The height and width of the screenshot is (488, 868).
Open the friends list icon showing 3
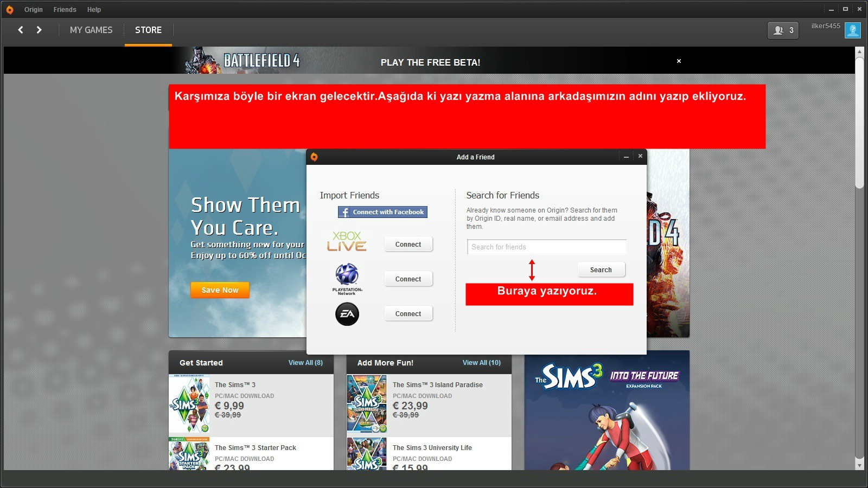783,30
